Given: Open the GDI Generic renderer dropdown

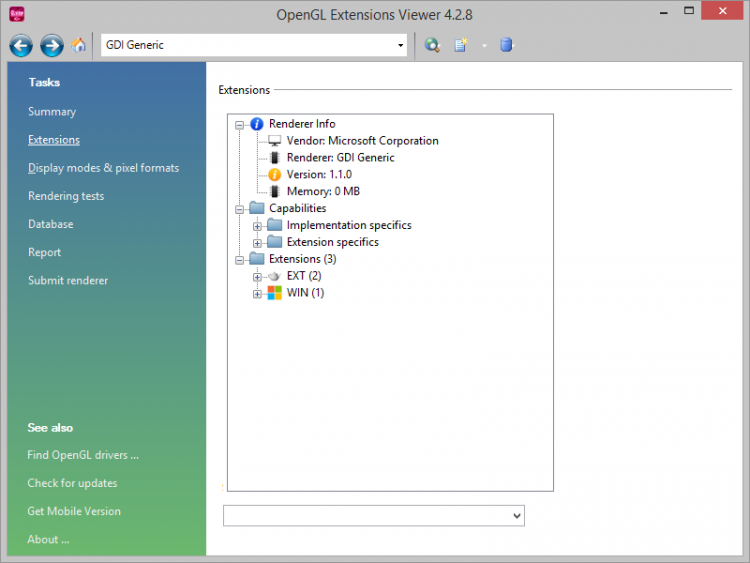Looking at the screenshot, I should (x=400, y=45).
